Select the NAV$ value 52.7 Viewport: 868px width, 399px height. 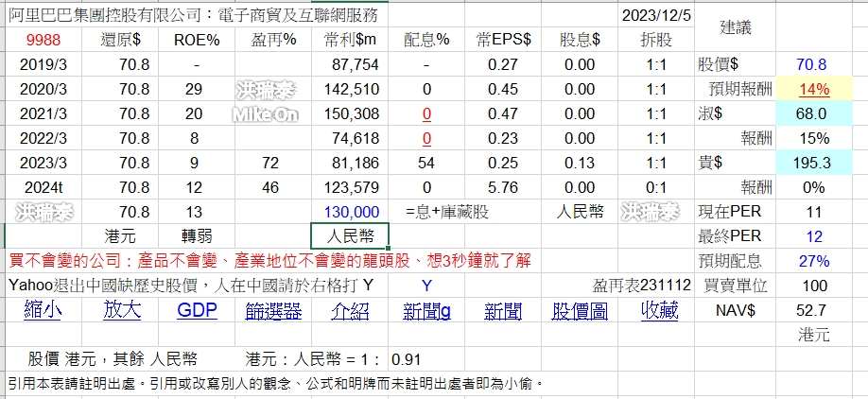[811, 310]
